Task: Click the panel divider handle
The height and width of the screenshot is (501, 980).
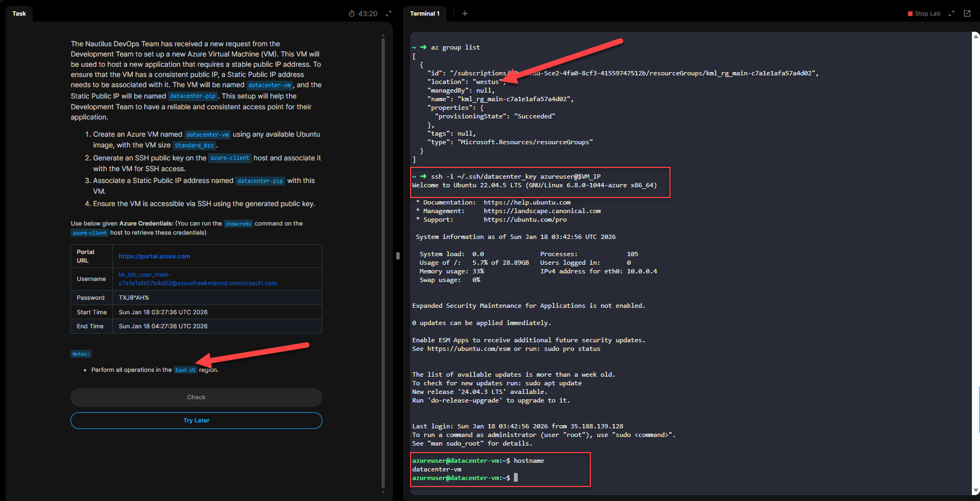Action: click(398, 256)
